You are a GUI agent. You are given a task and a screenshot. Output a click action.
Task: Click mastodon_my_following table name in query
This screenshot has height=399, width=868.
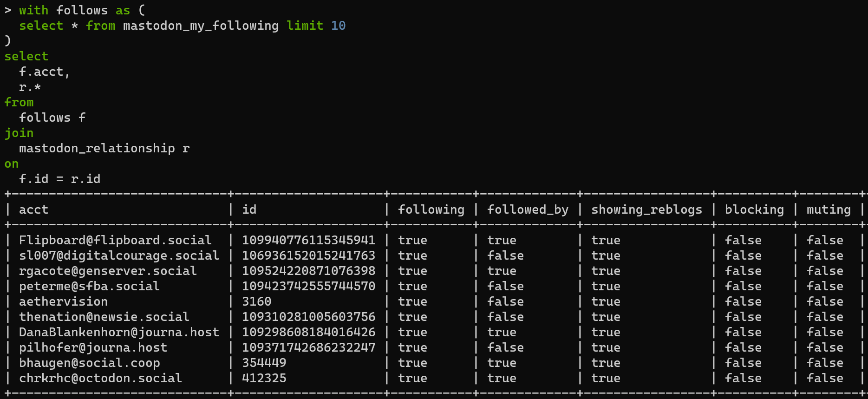click(201, 26)
